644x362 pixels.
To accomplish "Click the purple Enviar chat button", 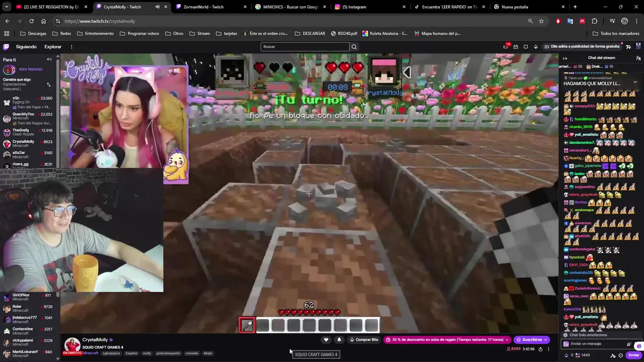I will click(633, 355).
